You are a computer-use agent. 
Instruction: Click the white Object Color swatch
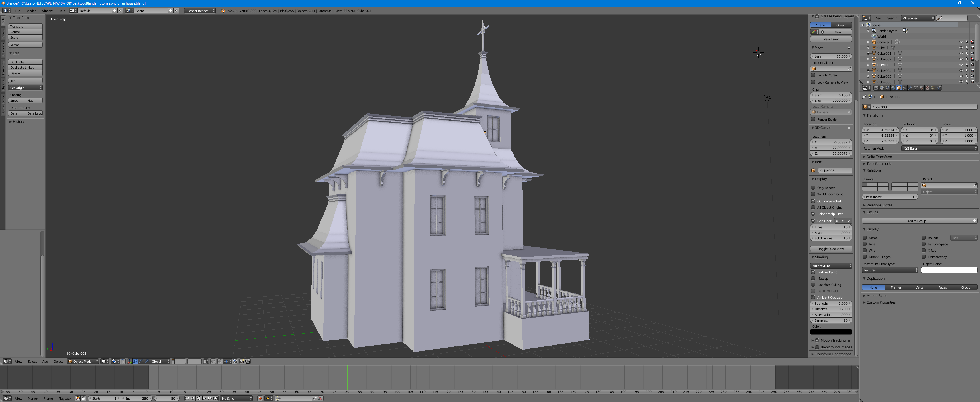tap(949, 270)
